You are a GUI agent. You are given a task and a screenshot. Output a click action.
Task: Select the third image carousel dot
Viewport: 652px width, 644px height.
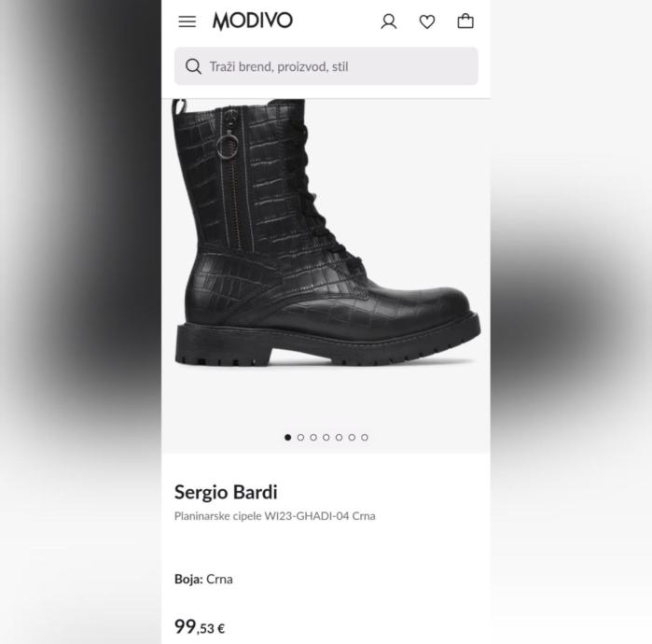313,437
